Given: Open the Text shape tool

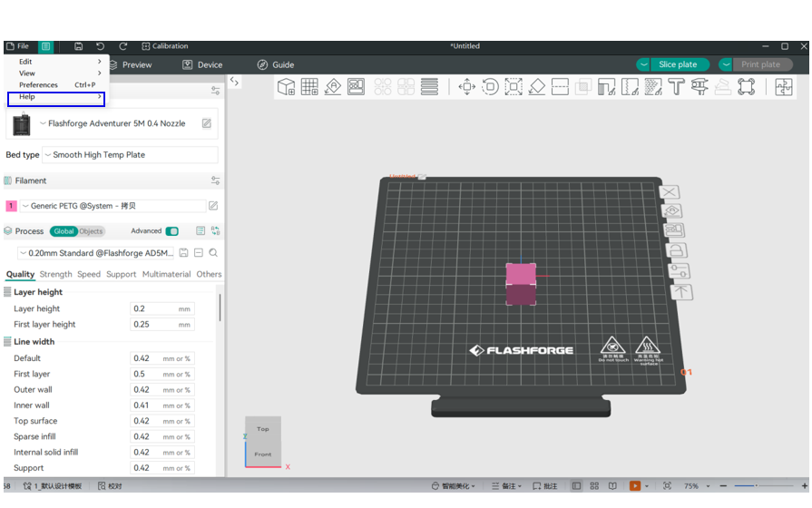Looking at the screenshot, I should pos(676,87).
